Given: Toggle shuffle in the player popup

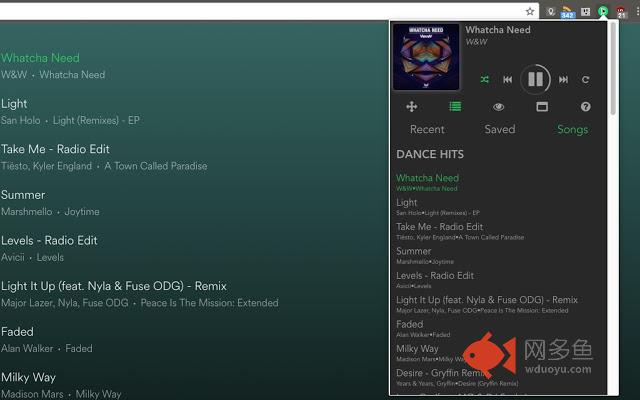Looking at the screenshot, I should click(x=484, y=79).
